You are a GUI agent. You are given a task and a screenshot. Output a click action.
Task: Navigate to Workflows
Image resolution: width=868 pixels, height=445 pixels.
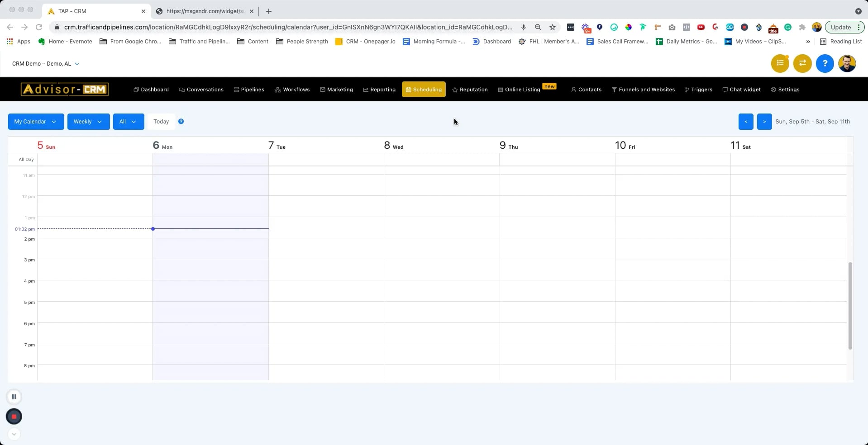click(292, 90)
